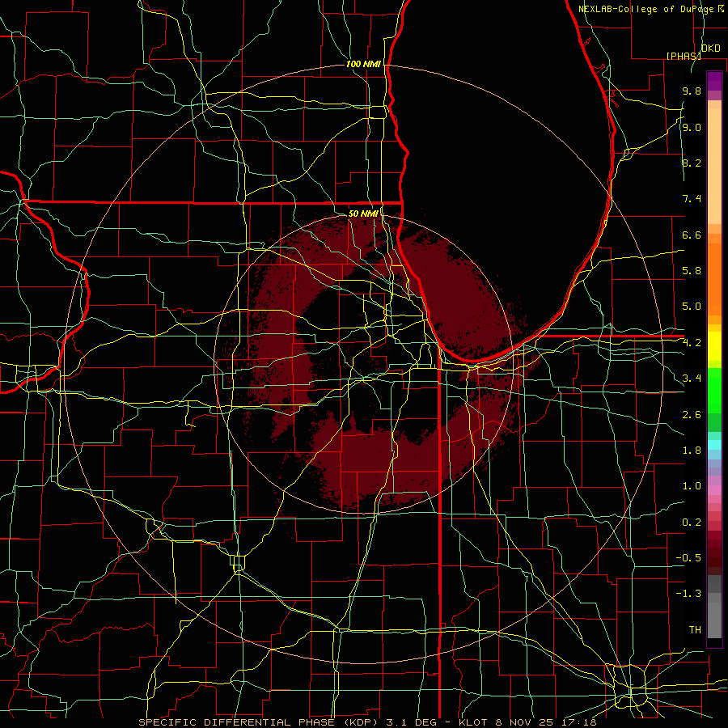Screen dimensions: 728x728
Task: Pick the bright green color bar segment
Action: (x=714, y=390)
